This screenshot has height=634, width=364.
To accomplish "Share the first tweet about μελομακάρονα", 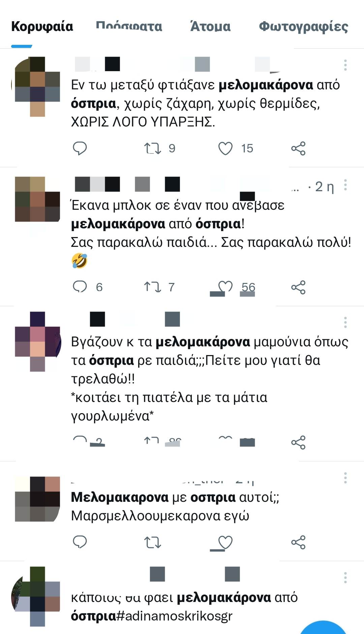I will [x=298, y=148].
